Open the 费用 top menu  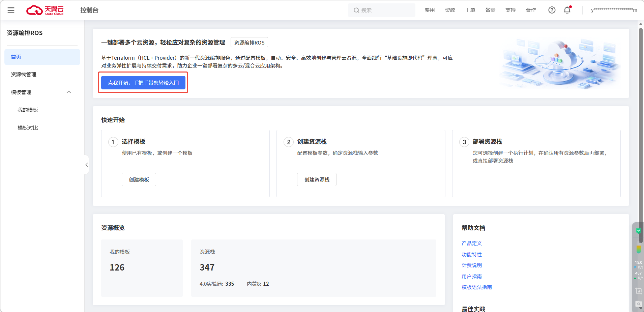point(429,10)
